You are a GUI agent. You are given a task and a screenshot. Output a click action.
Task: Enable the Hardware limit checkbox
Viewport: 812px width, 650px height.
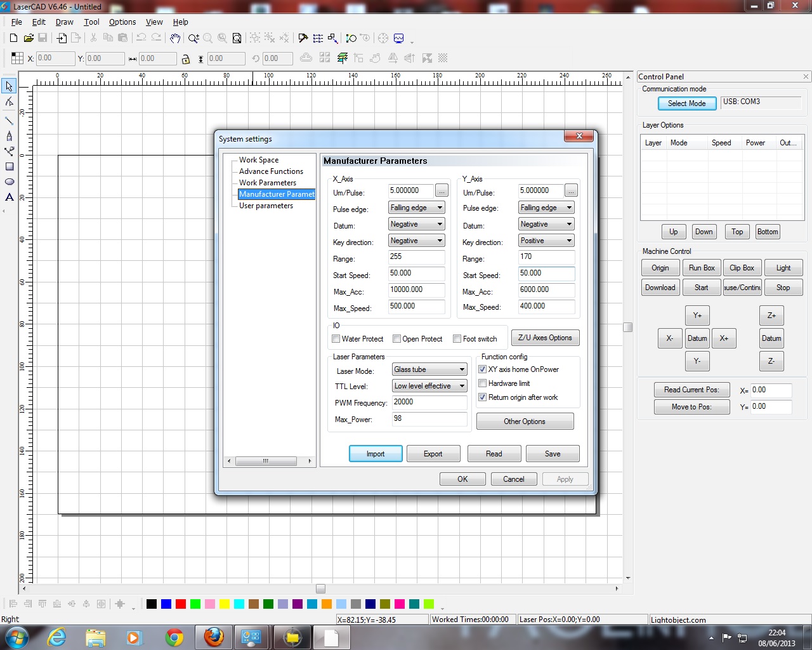(483, 383)
